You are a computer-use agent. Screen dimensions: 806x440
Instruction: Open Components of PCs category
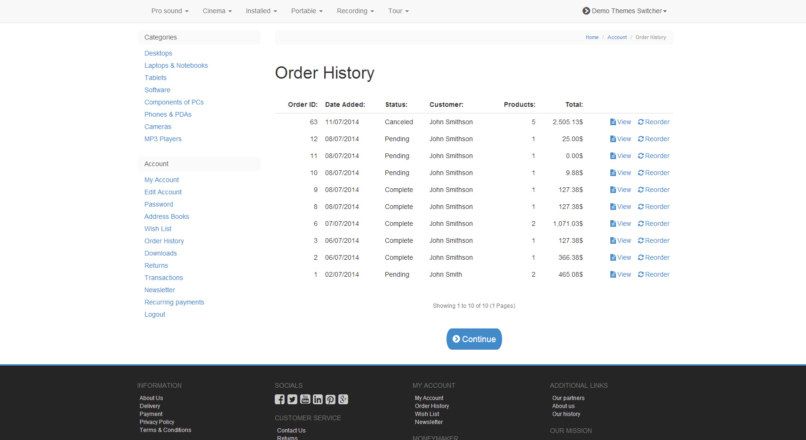(x=174, y=102)
